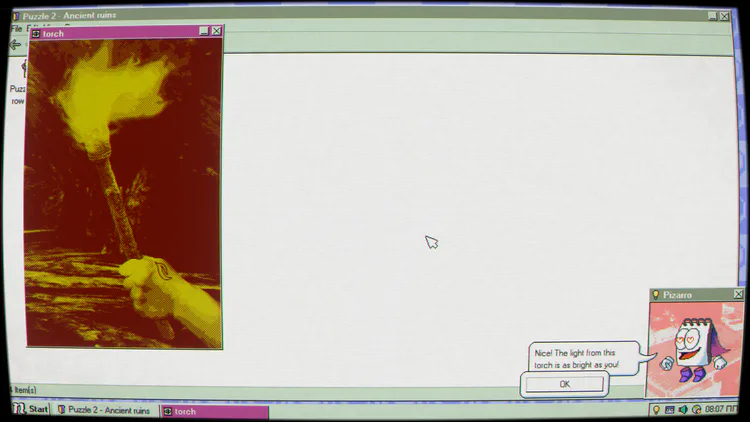Switch to Puzzle 2 - Ancient ruins taskbar button
The image size is (750, 422).
[x=104, y=410]
